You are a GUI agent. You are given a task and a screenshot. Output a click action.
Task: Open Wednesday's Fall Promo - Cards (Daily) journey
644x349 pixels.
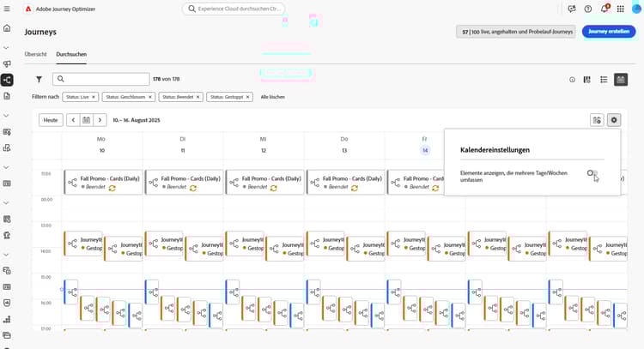point(265,182)
